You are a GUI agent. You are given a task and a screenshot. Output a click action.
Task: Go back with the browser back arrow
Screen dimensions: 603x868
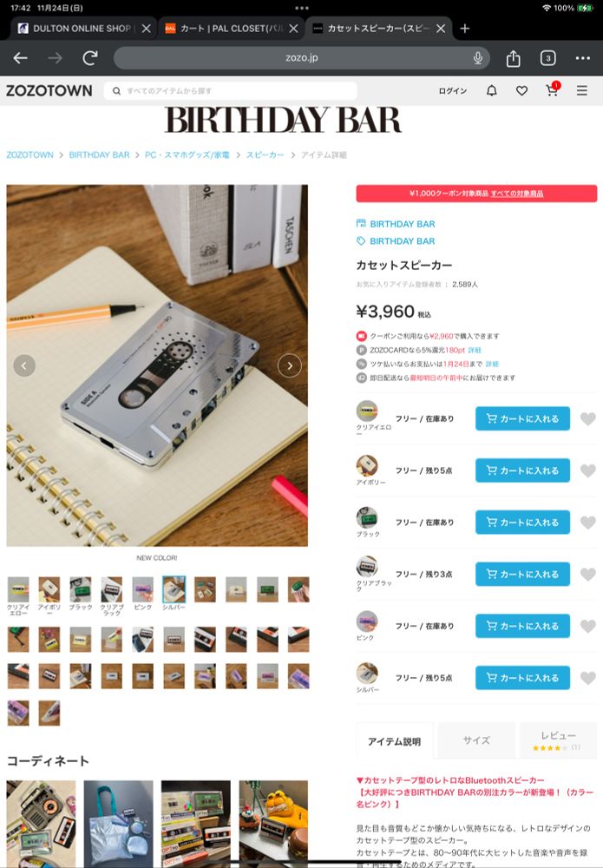[21, 57]
